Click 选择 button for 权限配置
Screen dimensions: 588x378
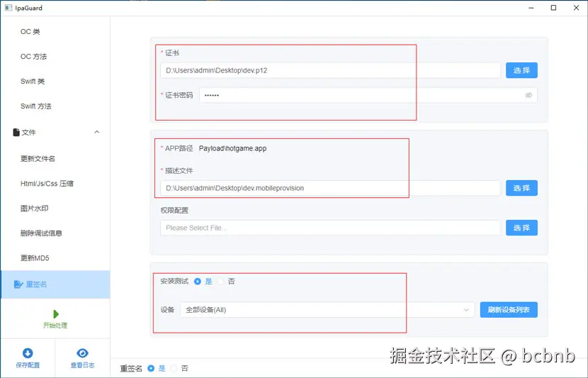click(521, 228)
